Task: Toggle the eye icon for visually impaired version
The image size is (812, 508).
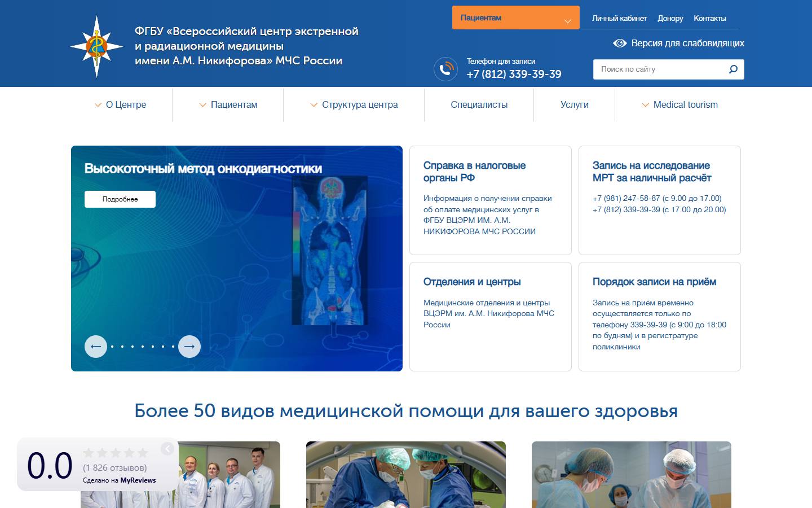Action: pyautogui.click(x=620, y=43)
